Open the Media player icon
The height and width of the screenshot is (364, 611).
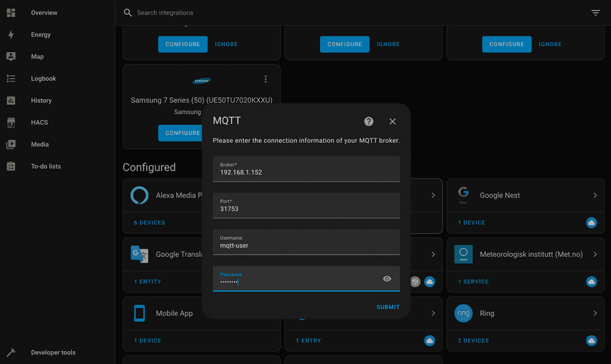click(11, 144)
